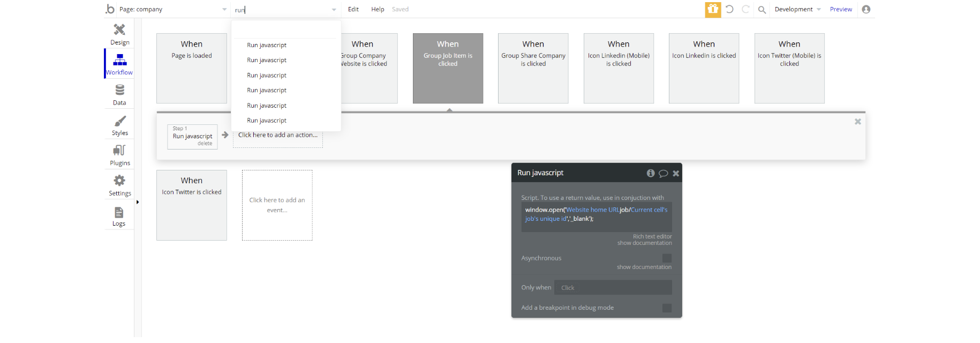Open the Edit menu
980x343 pixels.
pos(353,10)
